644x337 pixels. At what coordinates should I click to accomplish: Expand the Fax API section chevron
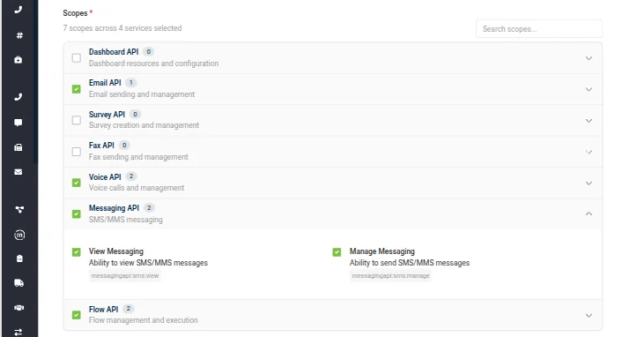tap(588, 152)
